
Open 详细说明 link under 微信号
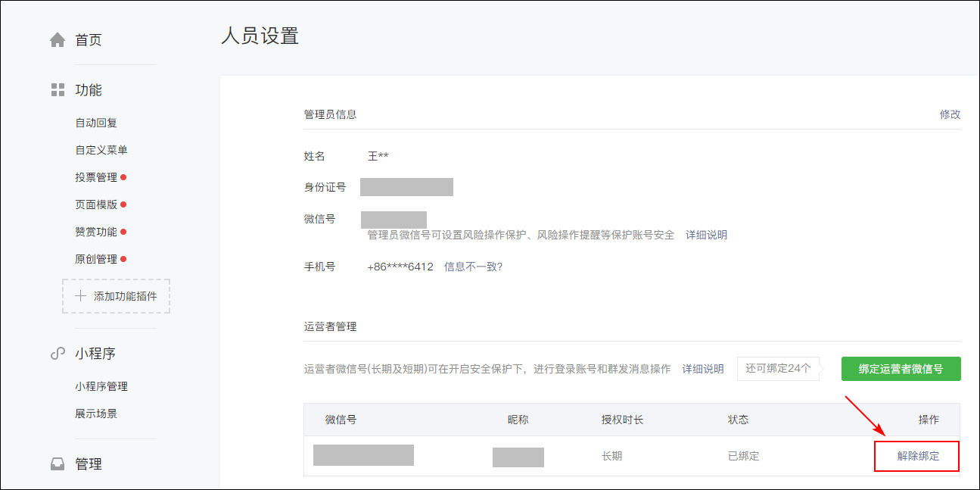click(706, 236)
